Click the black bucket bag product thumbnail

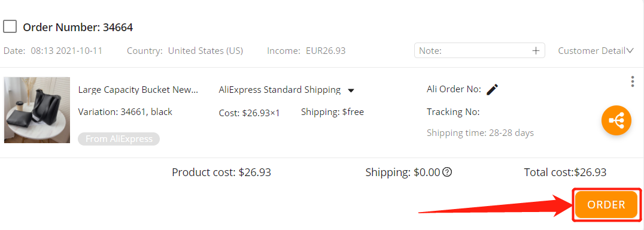point(37,110)
